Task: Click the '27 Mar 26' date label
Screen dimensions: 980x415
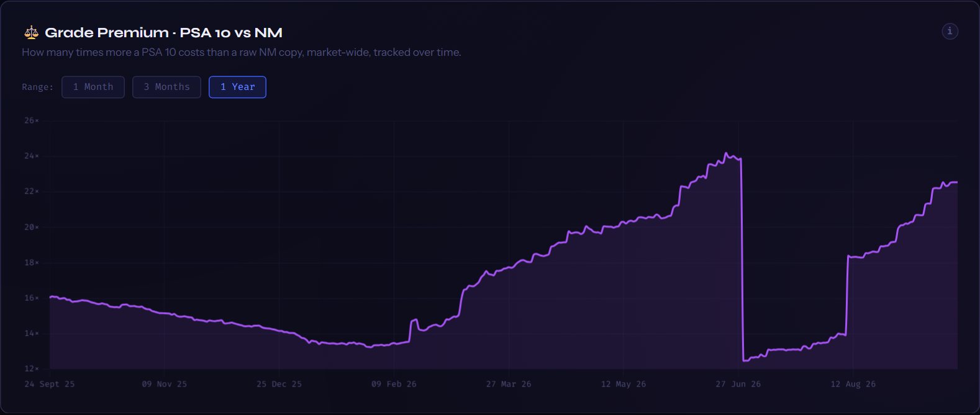Action: pyautogui.click(x=509, y=384)
